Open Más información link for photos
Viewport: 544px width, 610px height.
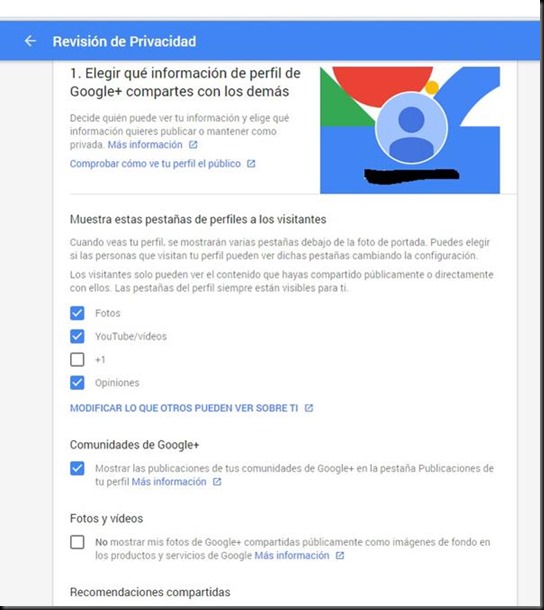point(292,556)
